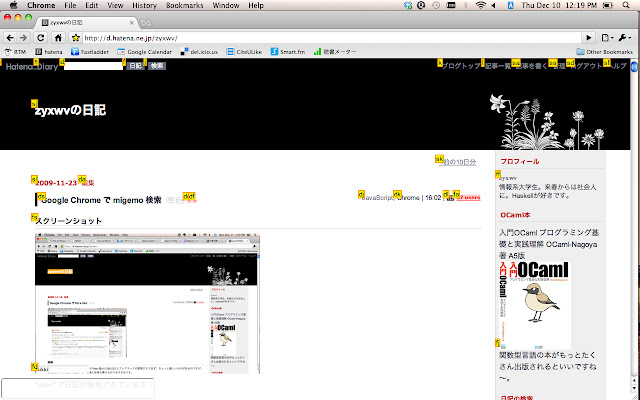
Task: Click the 2009-11-23 date link
Action: point(56,183)
